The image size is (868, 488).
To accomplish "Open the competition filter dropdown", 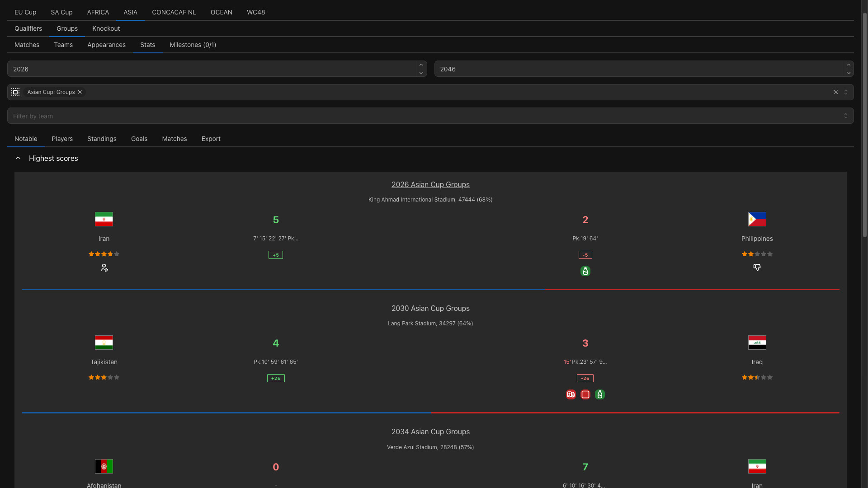I will pyautogui.click(x=846, y=92).
